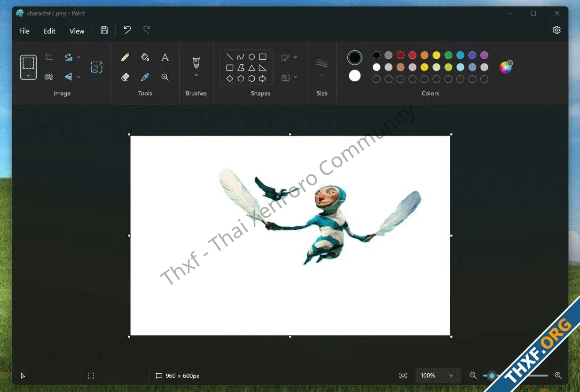Click the Fit to window icon
The height and width of the screenshot is (392, 580).
pos(403,376)
